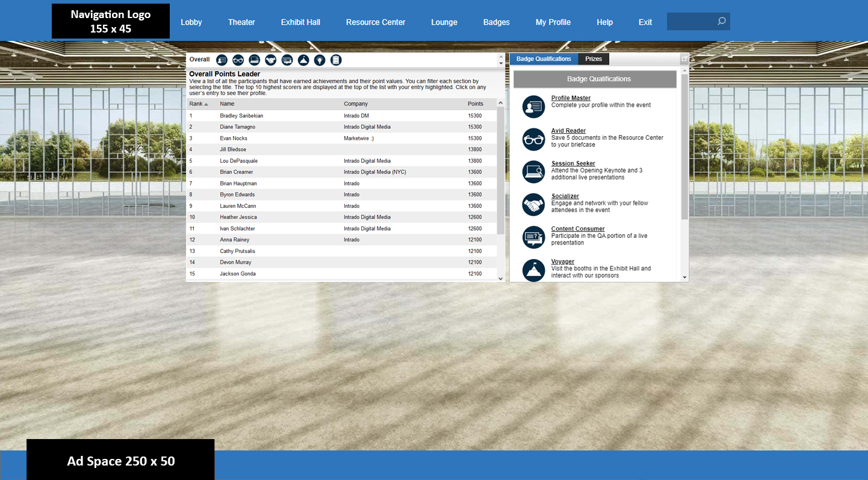This screenshot has height=480, width=868.
Task: Click the search magnifier icon in navigation
Action: pyautogui.click(x=722, y=22)
